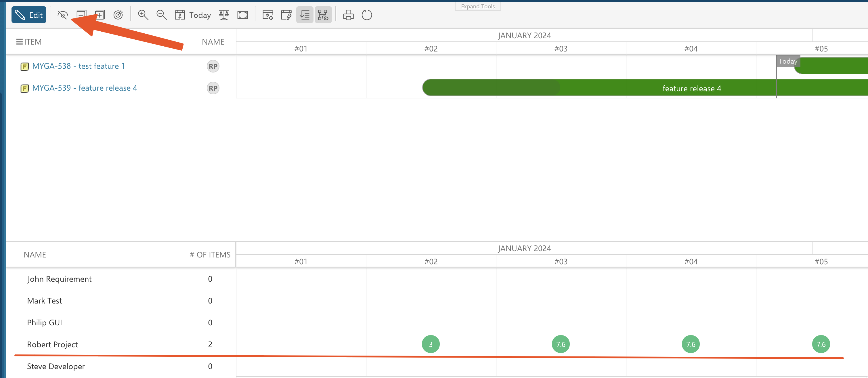Click the calendar lightning bolt icon
Screen dimensions: 868x378
[x=286, y=15]
